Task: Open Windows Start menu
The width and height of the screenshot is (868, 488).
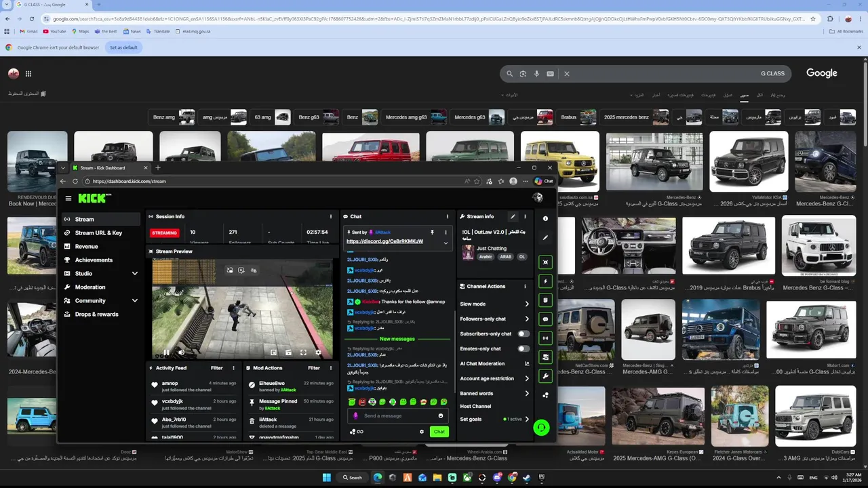Action: click(x=326, y=477)
